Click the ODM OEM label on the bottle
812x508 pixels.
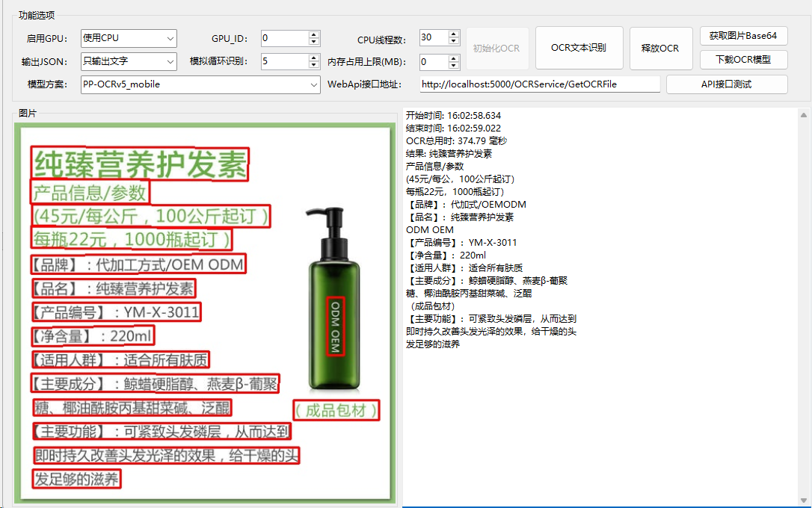click(335, 326)
